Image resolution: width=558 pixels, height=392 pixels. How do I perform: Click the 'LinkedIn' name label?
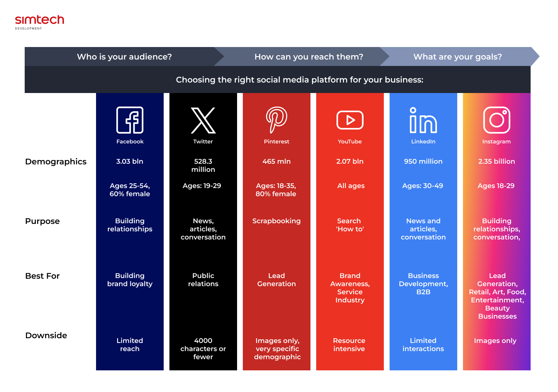(x=423, y=141)
